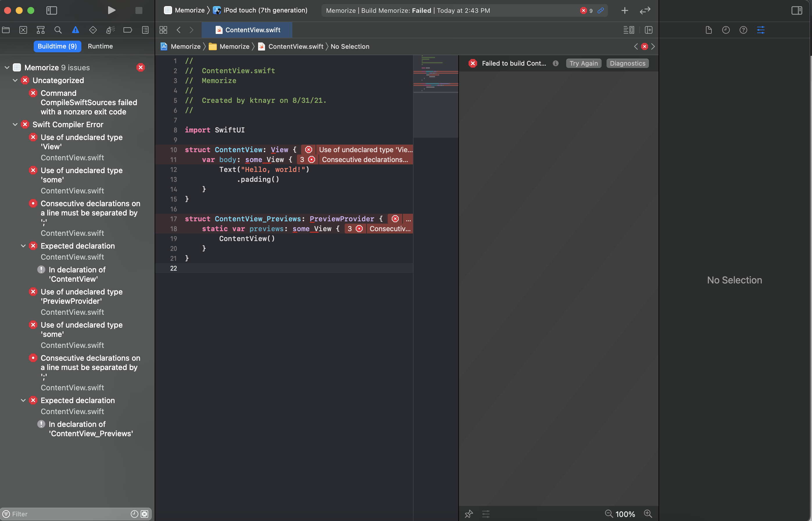Stop the running task
812x521 pixels.
pos(139,10)
